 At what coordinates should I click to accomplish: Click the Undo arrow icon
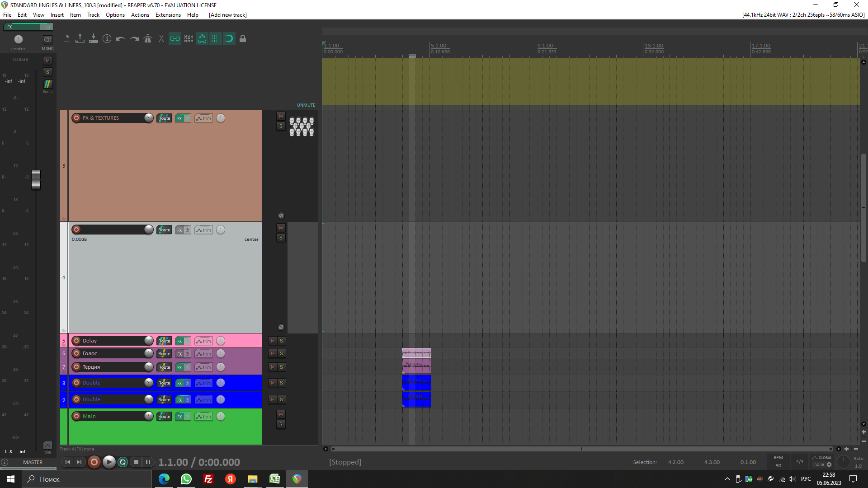(121, 39)
